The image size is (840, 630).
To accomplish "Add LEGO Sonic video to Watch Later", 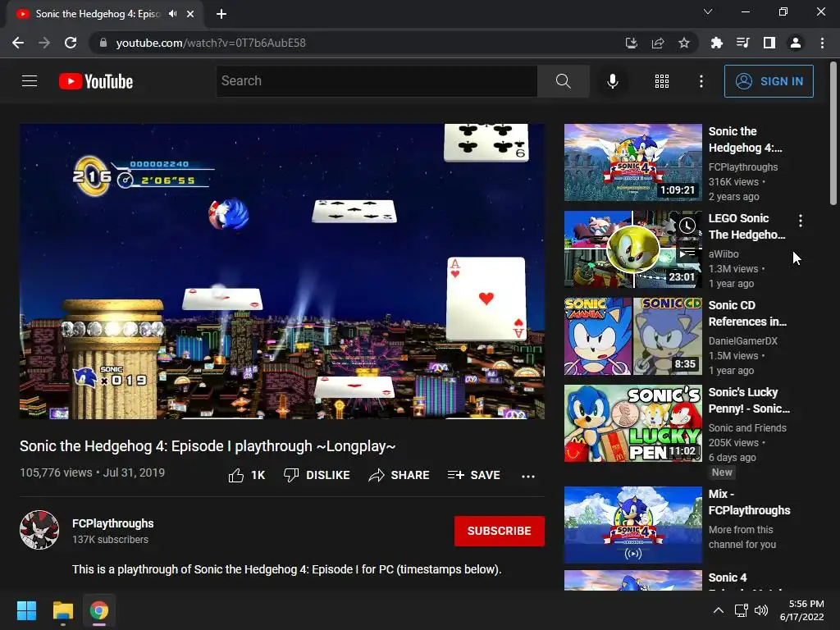I will click(687, 226).
